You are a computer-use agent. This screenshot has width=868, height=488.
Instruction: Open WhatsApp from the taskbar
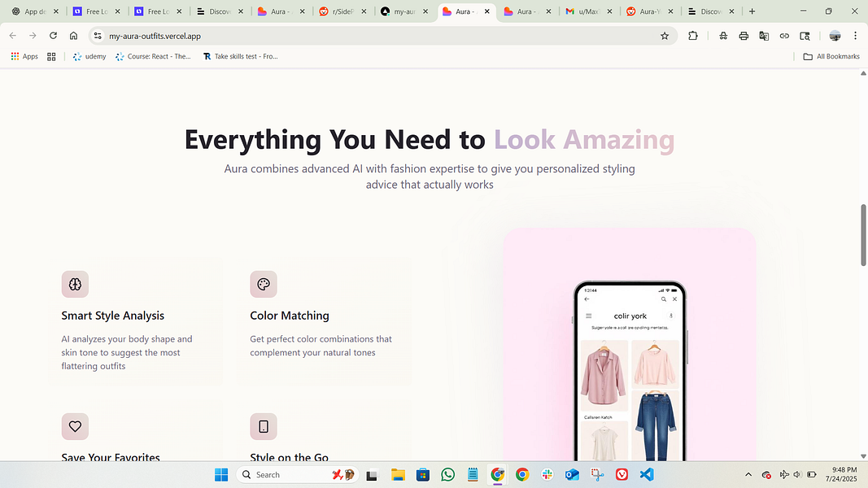pyautogui.click(x=448, y=475)
